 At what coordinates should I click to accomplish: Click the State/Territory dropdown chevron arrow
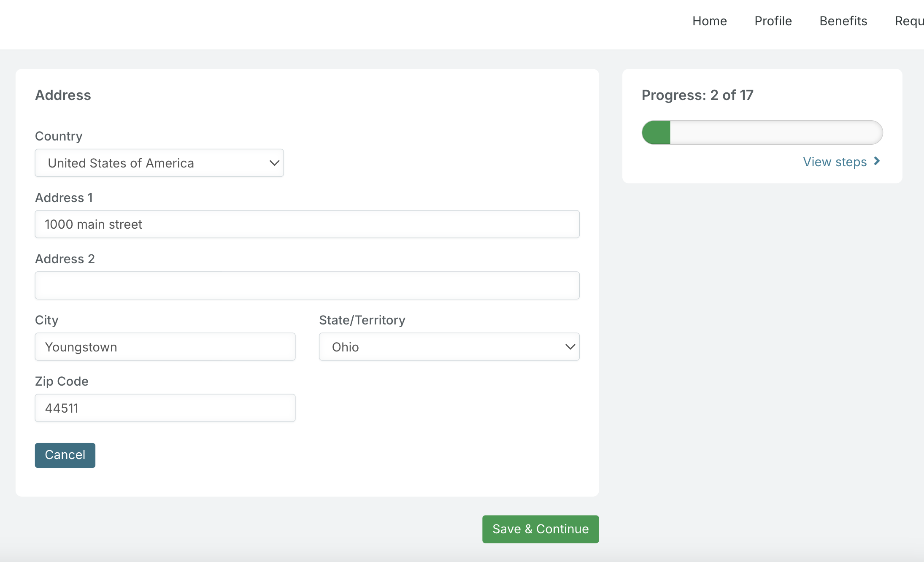tap(570, 347)
